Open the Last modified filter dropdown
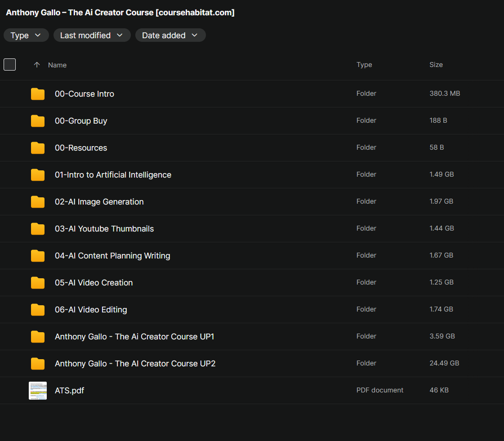 [x=92, y=35]
